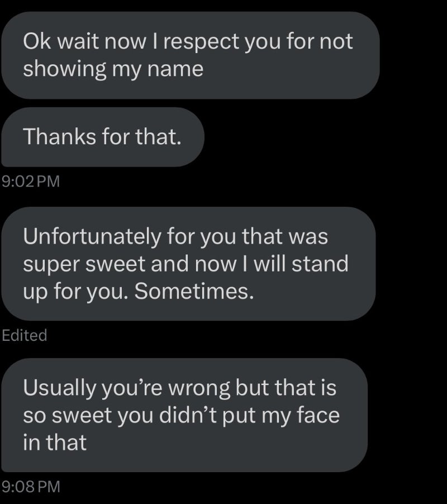Viewport: 447px width, 504px height.
Task: Click the final "in that" text line
Action: (x=55, y=443)
